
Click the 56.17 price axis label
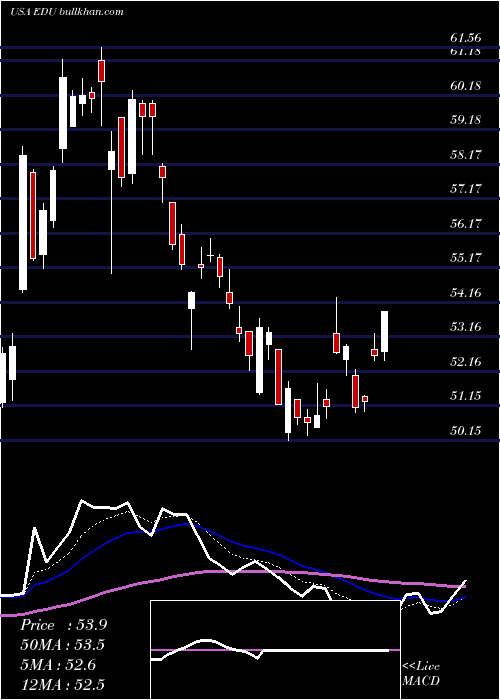pos(466,223)
